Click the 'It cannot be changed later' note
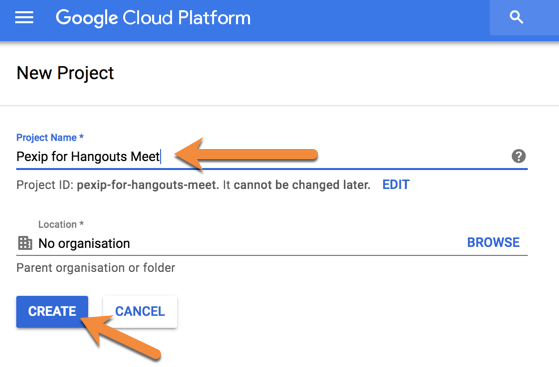The width and height of the screenshot is (559, 367). (297, 185)
